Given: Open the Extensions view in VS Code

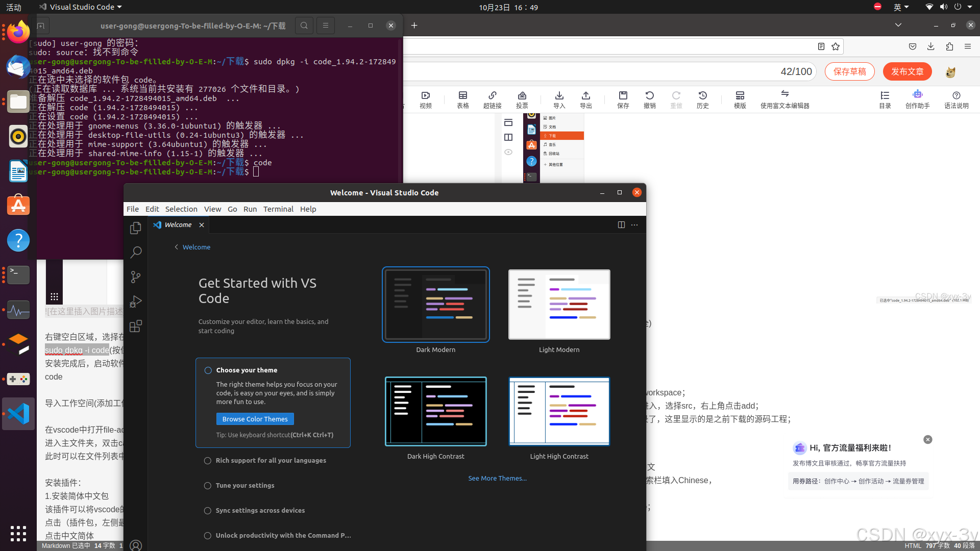Looking at the screenshot, I should coord(136,326).
